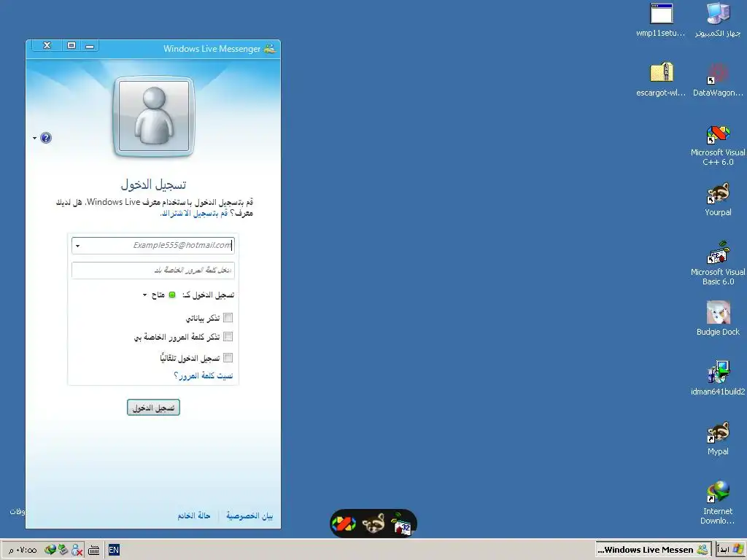Enable the 'تذكر بياناتي' checkbox
The height and width of the screenshot is (560, 747).
point(228,318)
